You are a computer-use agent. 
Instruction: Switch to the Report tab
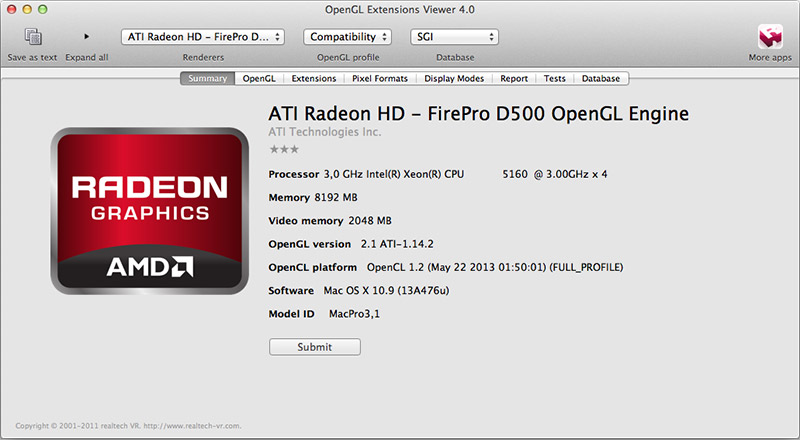click(514, 78)
